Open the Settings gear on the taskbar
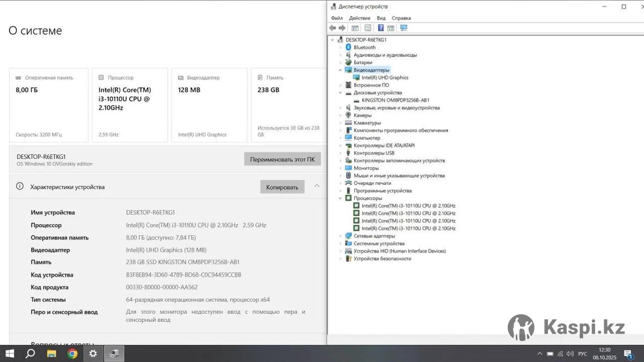Viewport: 644px width, 362px height. (93, 353)
